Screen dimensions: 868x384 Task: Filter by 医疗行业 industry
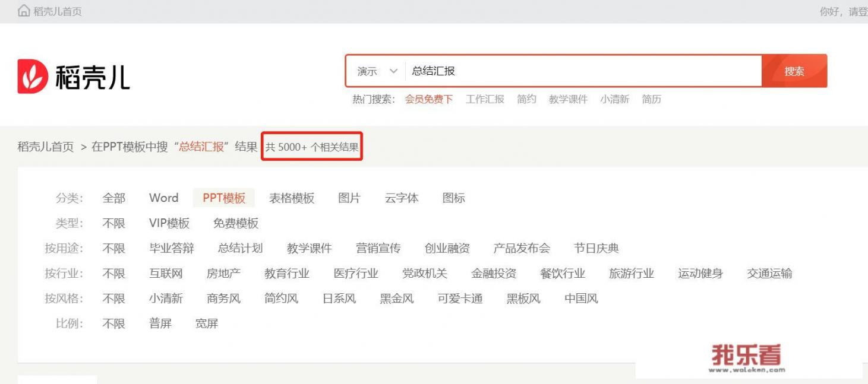356,274
